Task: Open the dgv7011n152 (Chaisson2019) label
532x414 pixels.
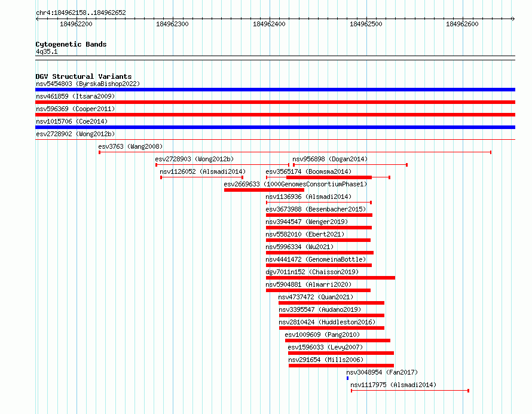Action: click(x=312, y=272)
